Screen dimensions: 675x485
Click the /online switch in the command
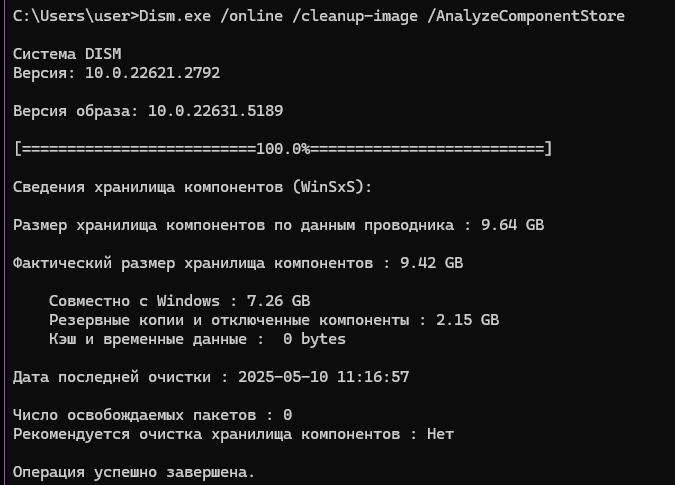251,16
